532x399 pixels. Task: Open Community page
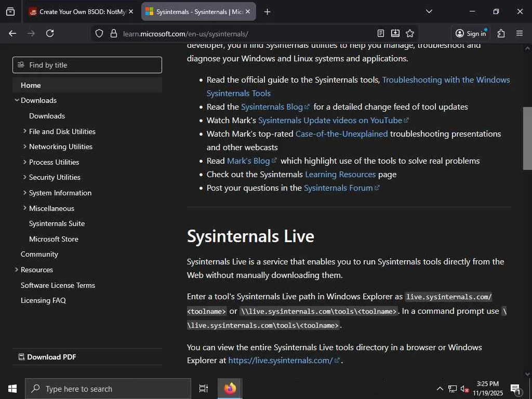(x=39, y=254)
